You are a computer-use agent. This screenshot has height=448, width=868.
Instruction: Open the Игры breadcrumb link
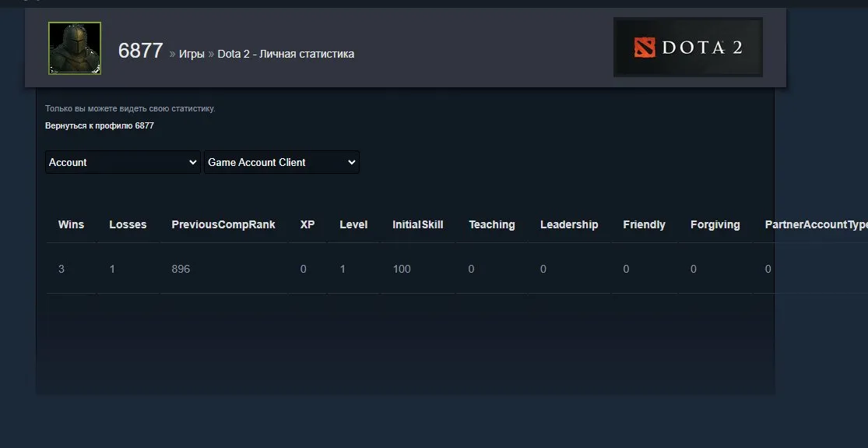click(192, 54)
